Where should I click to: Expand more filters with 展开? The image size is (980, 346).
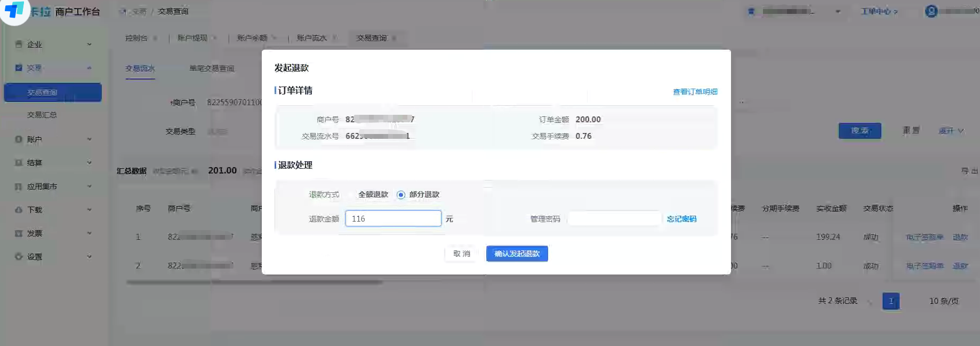pos(951,131)
